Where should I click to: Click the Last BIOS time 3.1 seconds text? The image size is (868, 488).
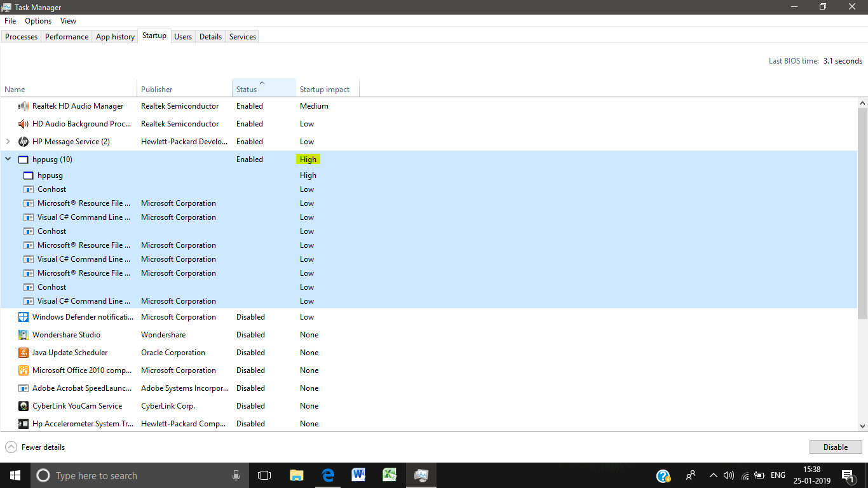[x=815, y=61]
